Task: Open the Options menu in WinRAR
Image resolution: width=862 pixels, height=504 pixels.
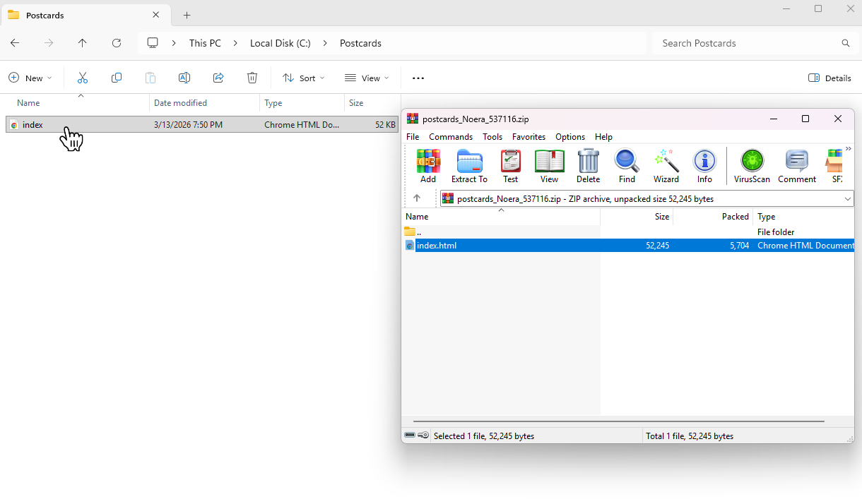Action: (570, 137)
